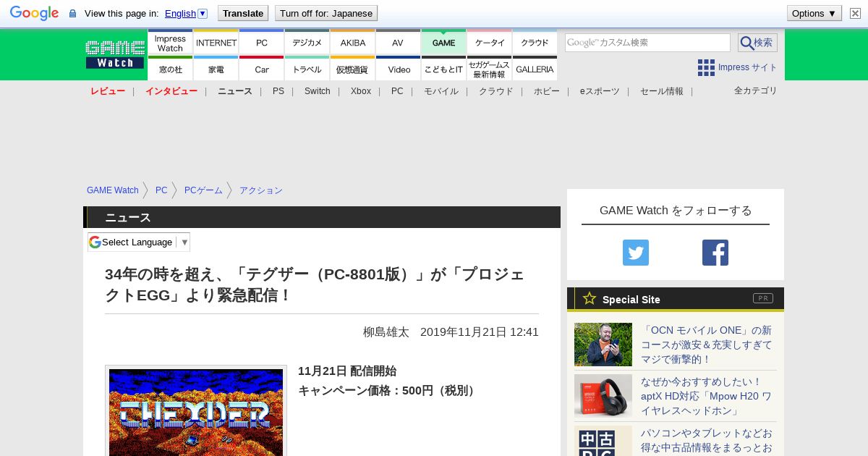Open the Switch category
This screenshot has width=868, height=456.
(318, 91)
